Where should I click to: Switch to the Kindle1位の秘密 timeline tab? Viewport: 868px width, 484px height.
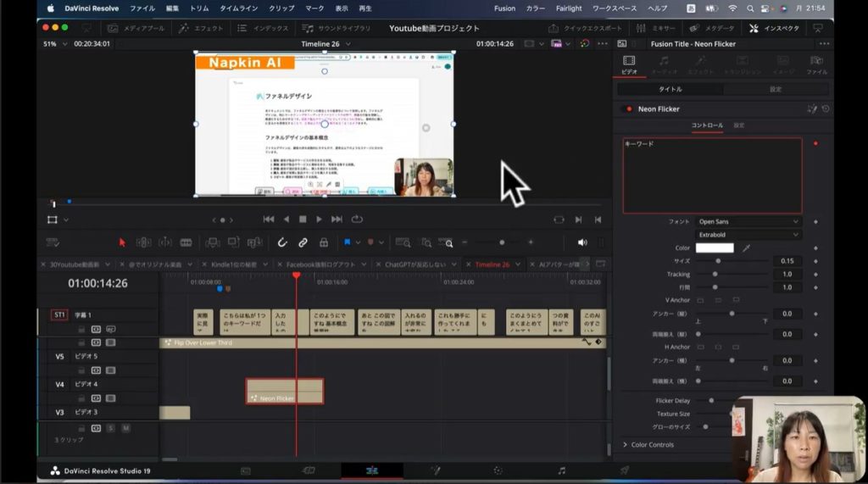coord(232,264)
